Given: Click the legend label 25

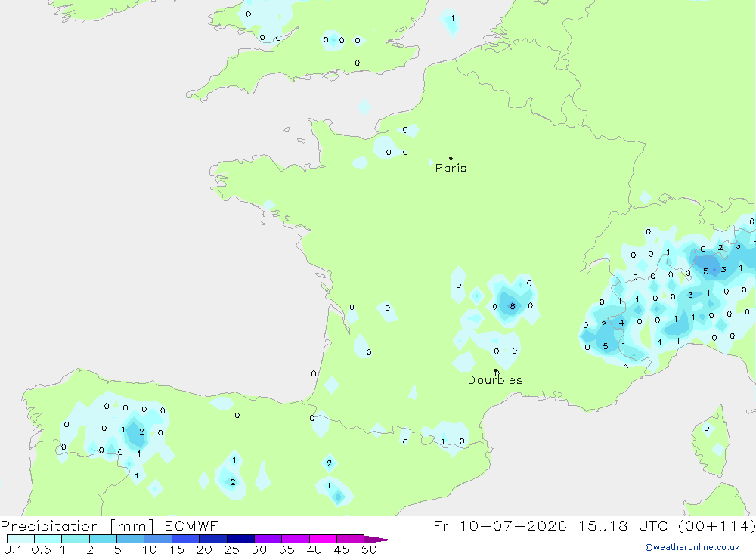Looking at the screenshot, I should tap(231, 549).
